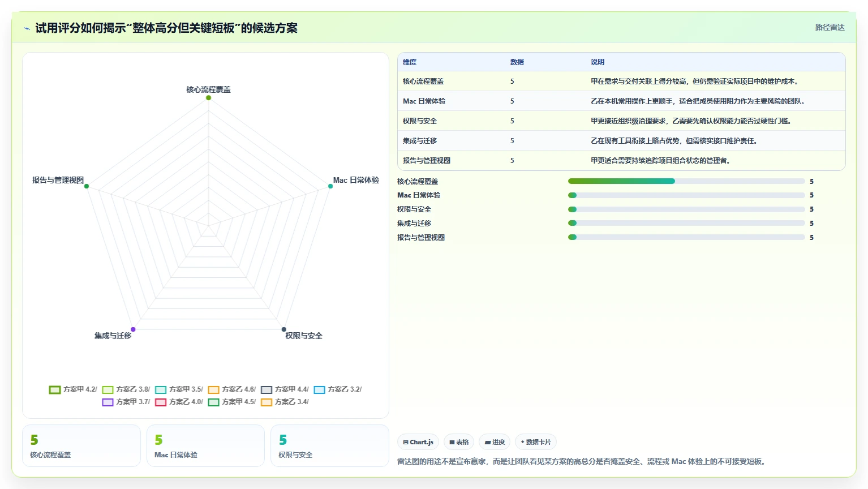868x489 pixels.
Task: Click the radar point at 集成与迁移
Action: point(133,329)
